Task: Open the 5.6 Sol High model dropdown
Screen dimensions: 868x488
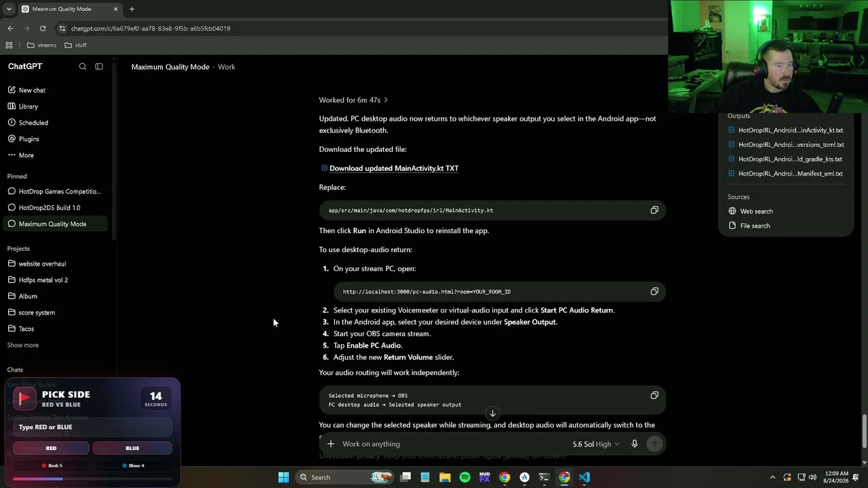Action: pos(596,444)
